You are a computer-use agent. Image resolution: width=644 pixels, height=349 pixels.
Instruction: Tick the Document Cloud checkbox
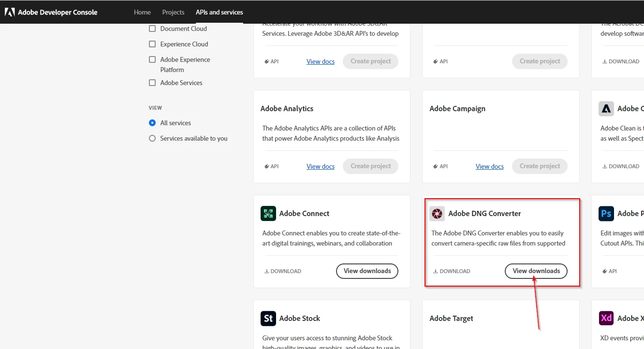(152, 29)
